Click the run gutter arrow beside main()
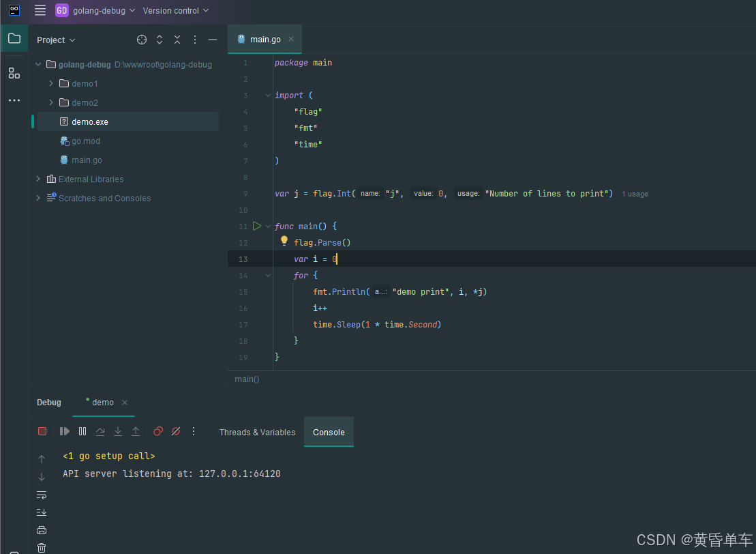Screen dimensions: 756x554 click(x=257, y=226)
